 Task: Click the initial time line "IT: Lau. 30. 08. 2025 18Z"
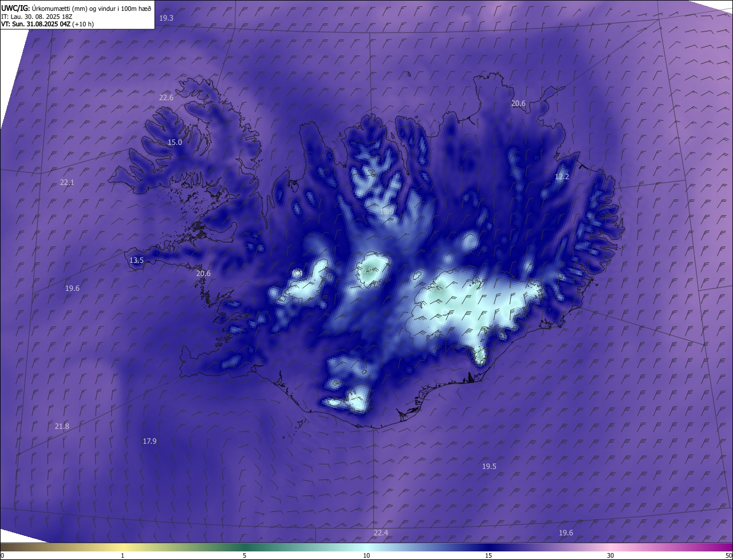pos(36,17)
